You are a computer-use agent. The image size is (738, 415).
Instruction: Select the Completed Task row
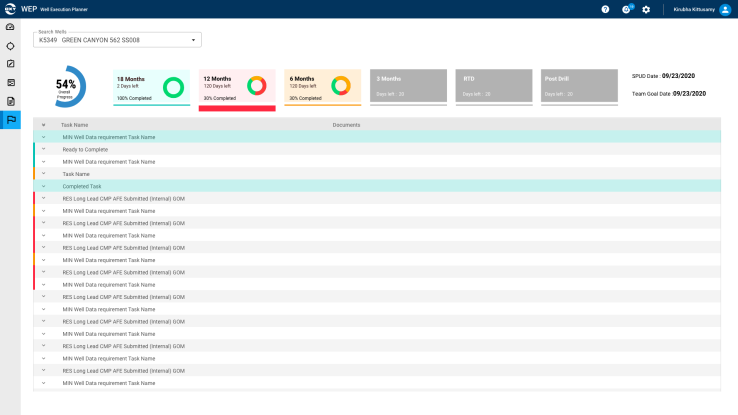(x=377, y=186)
